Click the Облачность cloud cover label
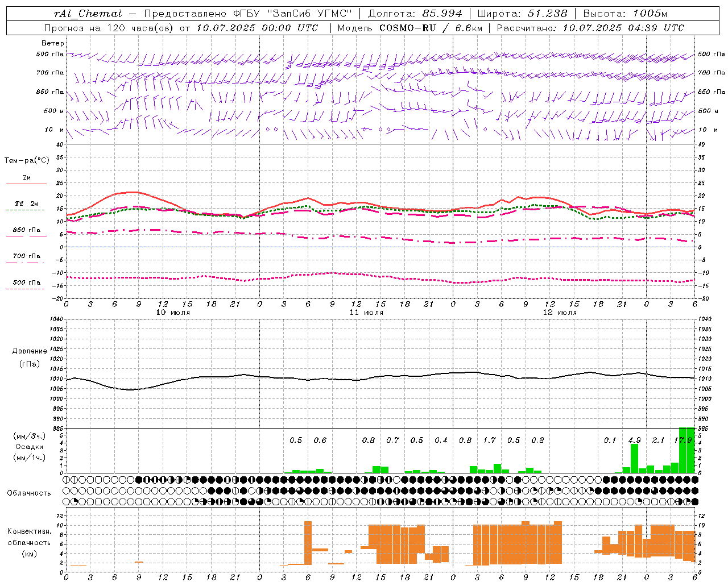The width and height of the screenshot is (728, 582). pyautogui.click(x=29, y=493)
